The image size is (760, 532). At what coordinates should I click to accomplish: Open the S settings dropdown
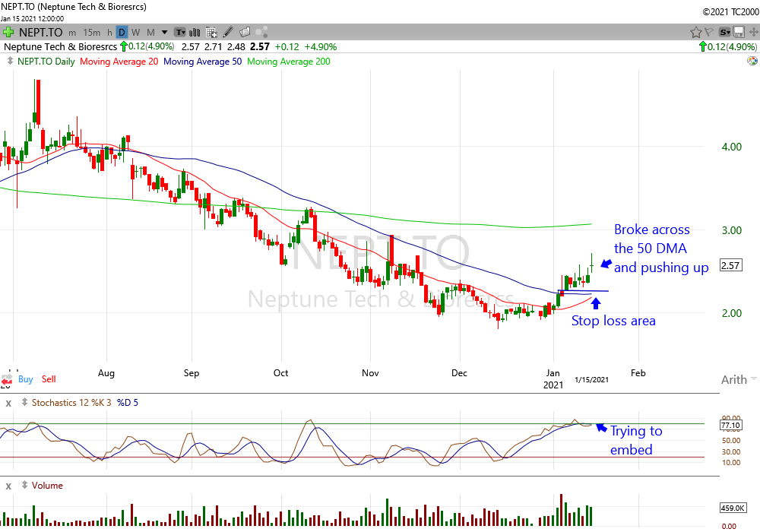724,33
